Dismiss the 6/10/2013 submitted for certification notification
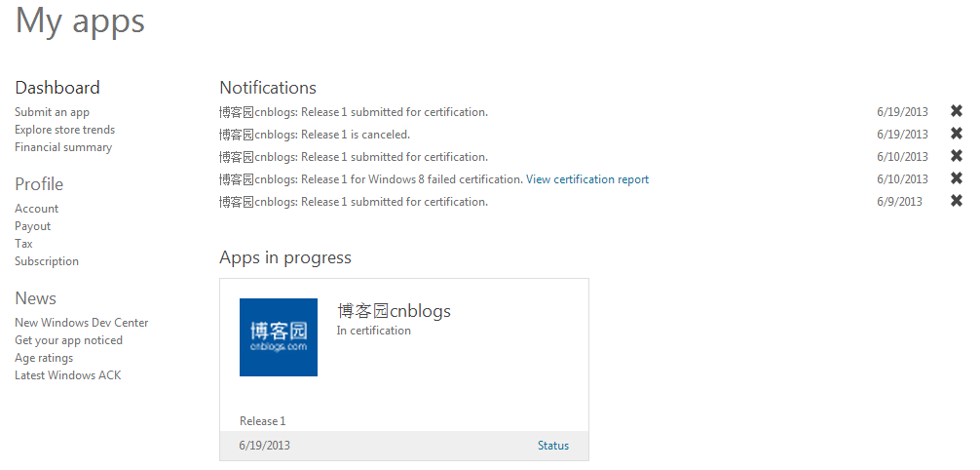The image size is (980, 470). coord(957,156)
